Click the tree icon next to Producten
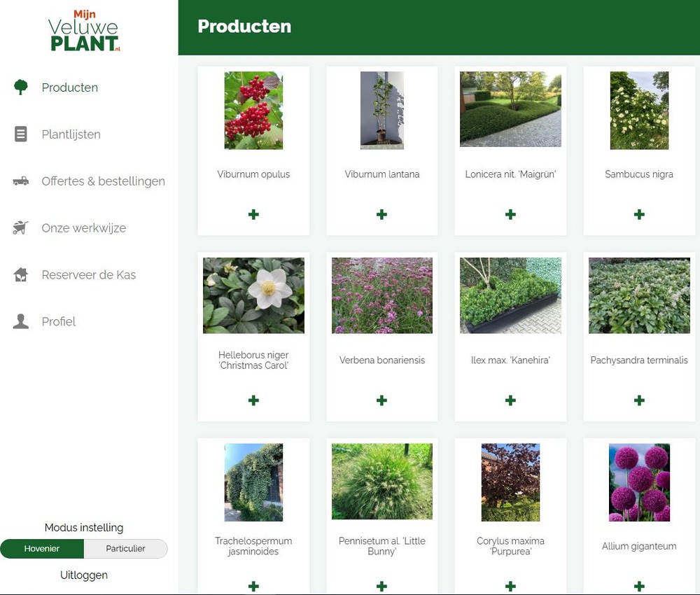Viewport: 700px width, 595px height. (21, 87)
